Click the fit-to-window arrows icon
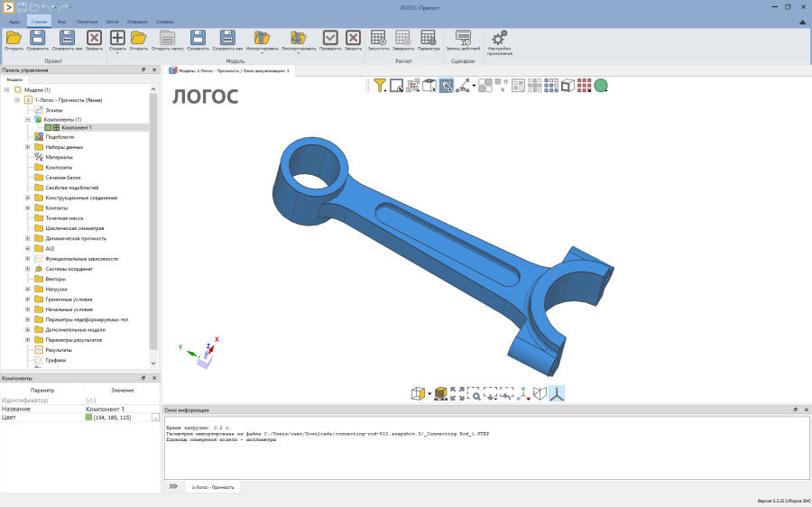Image resolution: width=812 pixels, height=507 pixels. click(457, 393)
